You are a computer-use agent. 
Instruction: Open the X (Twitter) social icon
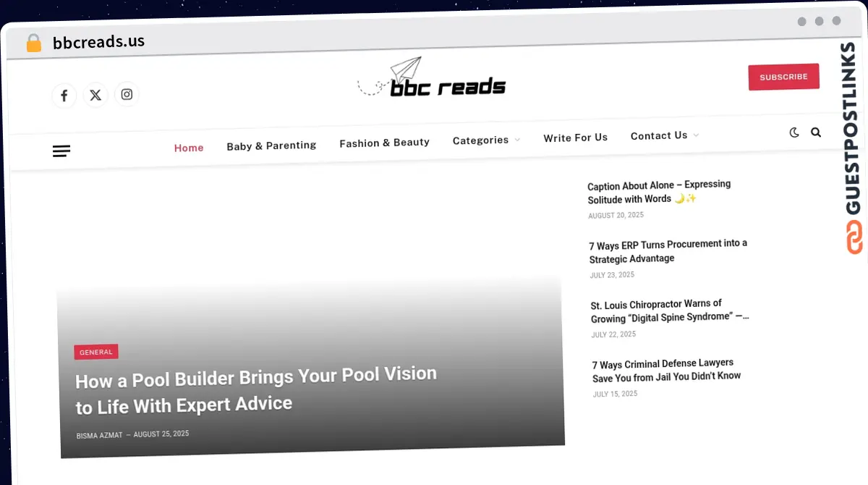pyautogui.click(x=95, y=95)
